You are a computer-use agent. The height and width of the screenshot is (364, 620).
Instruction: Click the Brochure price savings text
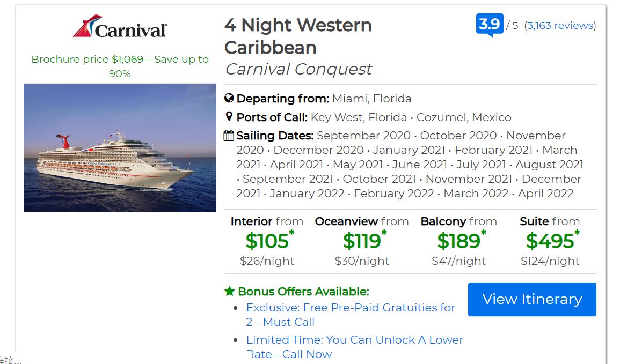pos(120,66)
